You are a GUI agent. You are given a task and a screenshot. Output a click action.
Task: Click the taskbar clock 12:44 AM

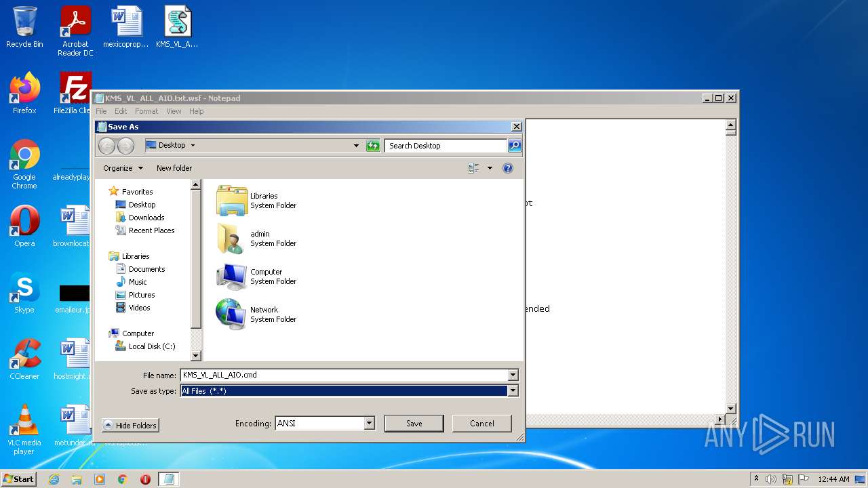point(833,479)
